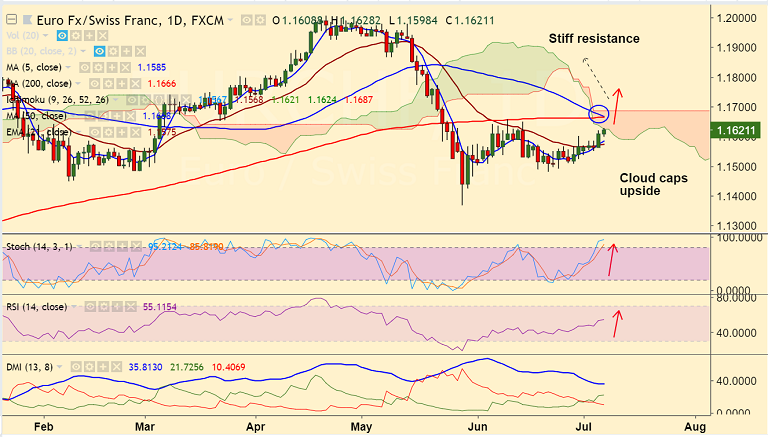
Task: Expand the MA (5, close) dropdown arrow
Action: pos(68,68)
